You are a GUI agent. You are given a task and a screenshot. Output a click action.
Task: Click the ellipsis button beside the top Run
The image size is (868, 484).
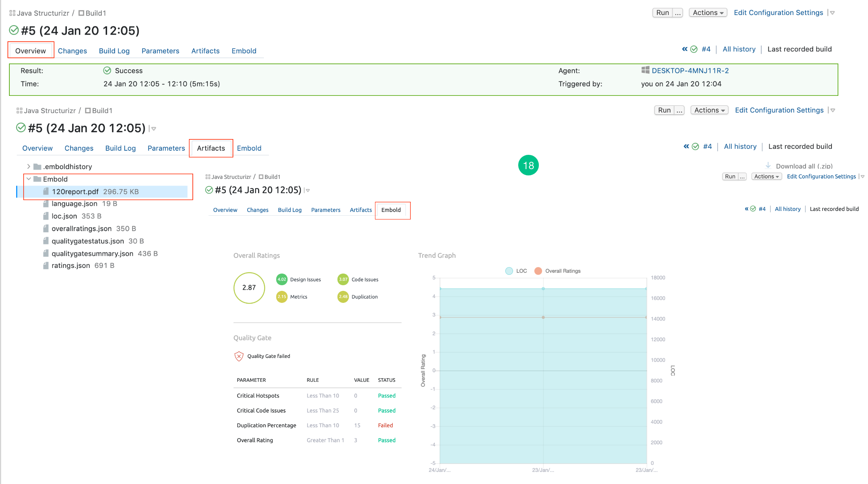pyautogui.click(x=677, y=12)
